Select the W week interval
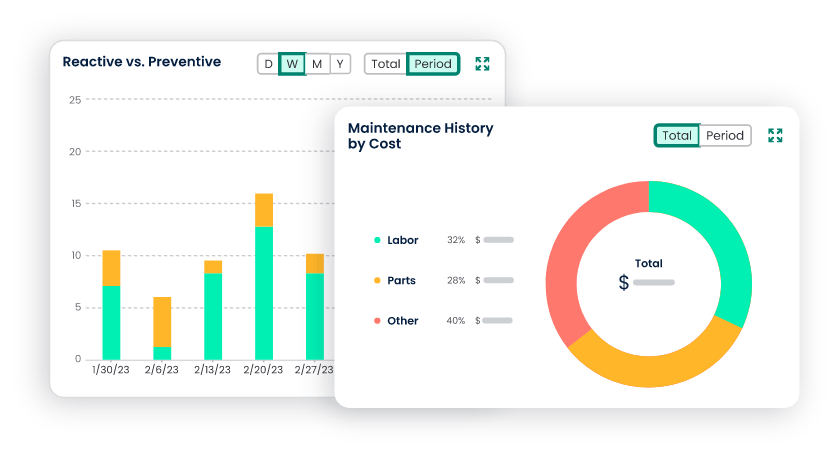The height and width of the screenshot is (458, 840). coord(292,64)
